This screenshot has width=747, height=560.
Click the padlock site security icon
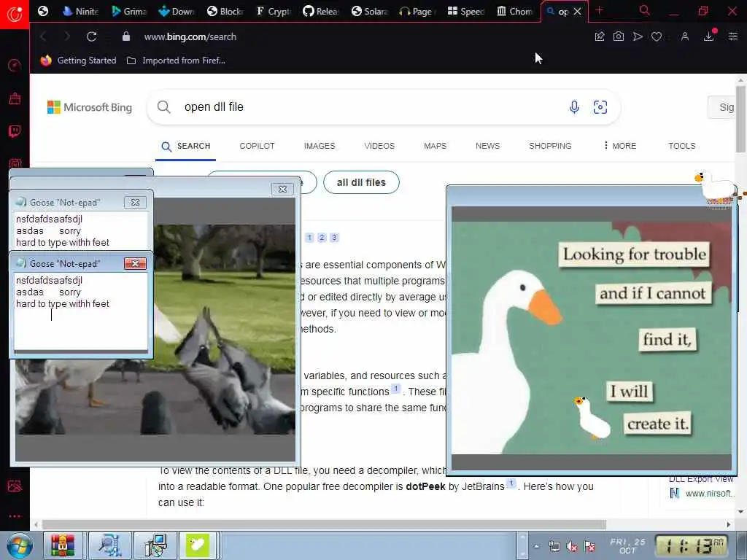pyautogui.click(x=126, y=36)
